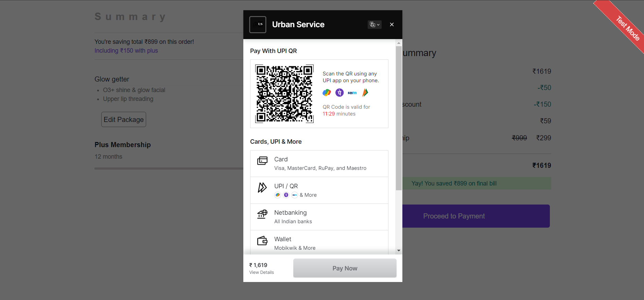Click the Edit Package button
Screen dimensions: 644x300
click(x=124, y=120)
